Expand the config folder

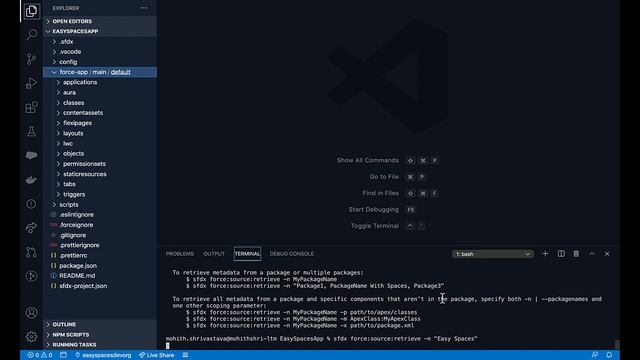coord(100,62)
